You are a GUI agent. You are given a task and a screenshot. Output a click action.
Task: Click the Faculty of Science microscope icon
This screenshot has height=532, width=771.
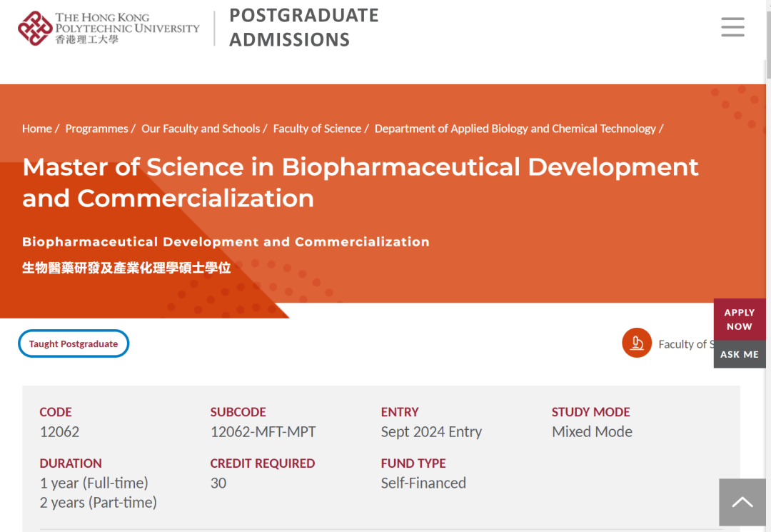[x=637, y=343]
